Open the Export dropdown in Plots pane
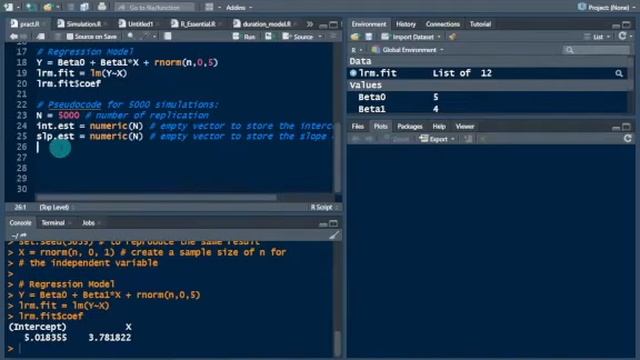The image size is (640, 360). point(437,139)
